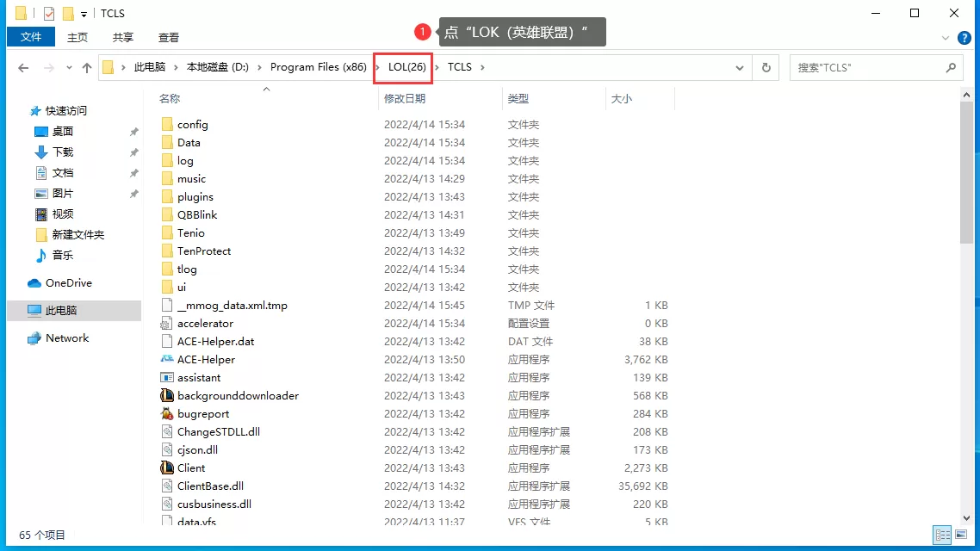This screenshot has height=551, width=980.
Task: Switch to large thumbnail view in status bar
Action: point(963,535)
